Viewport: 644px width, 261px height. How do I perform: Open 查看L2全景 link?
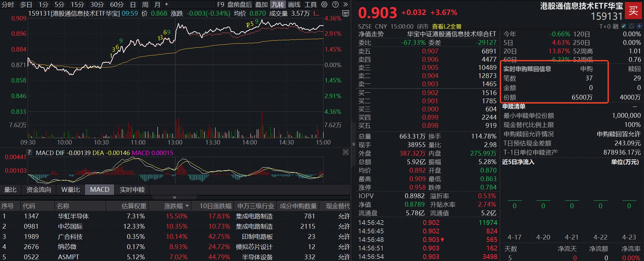coord(447,26)
